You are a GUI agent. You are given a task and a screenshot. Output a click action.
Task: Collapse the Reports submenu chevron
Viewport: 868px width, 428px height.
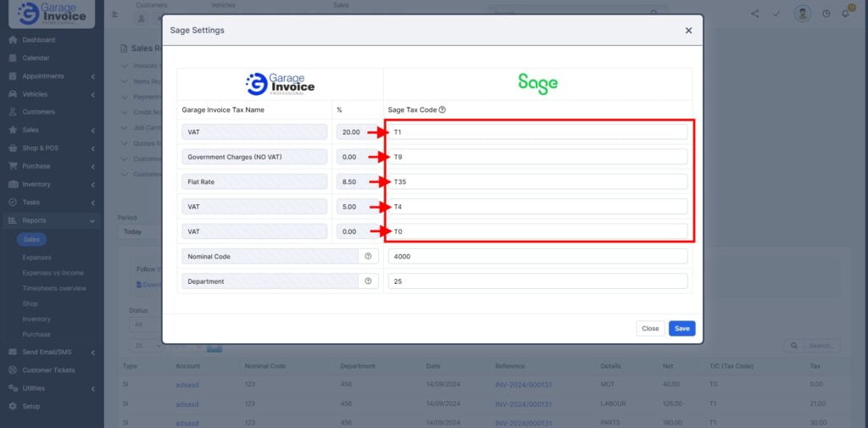point(92,221)
